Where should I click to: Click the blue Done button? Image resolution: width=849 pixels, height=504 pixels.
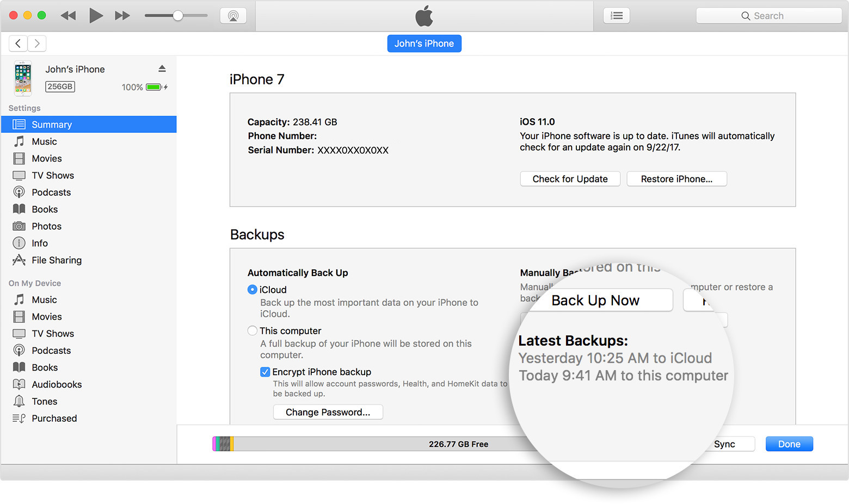tap(789, 444)
